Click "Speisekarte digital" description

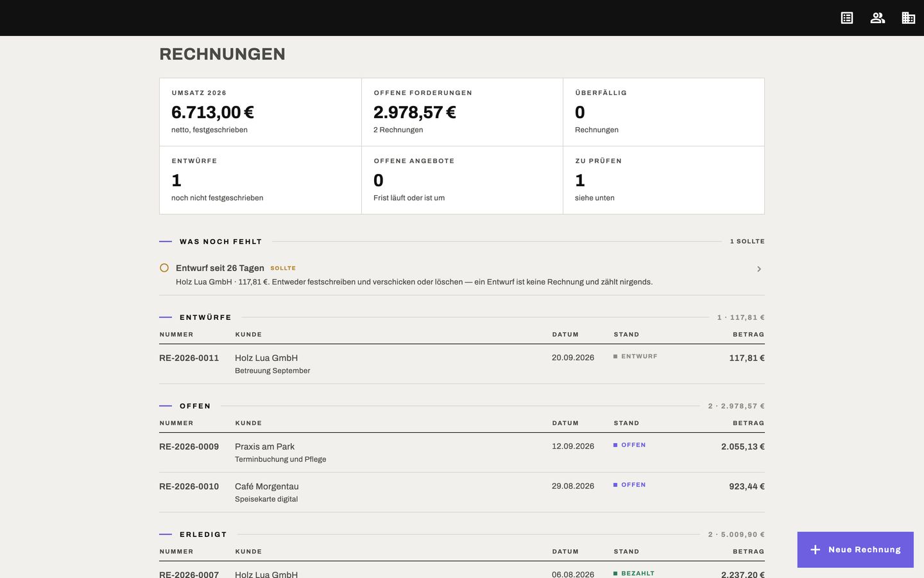click(x=266, y=499)
